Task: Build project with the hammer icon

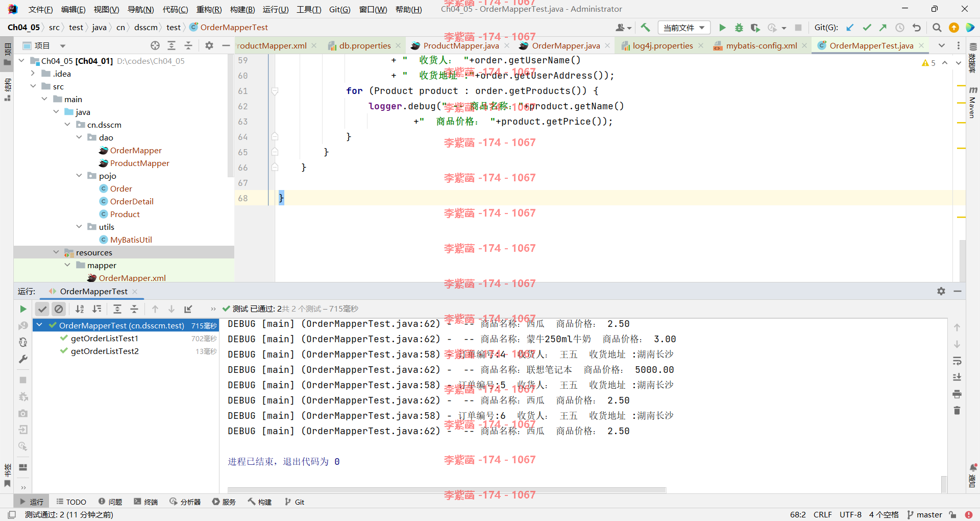Action: pyautogui.click(x=646, y=28)
